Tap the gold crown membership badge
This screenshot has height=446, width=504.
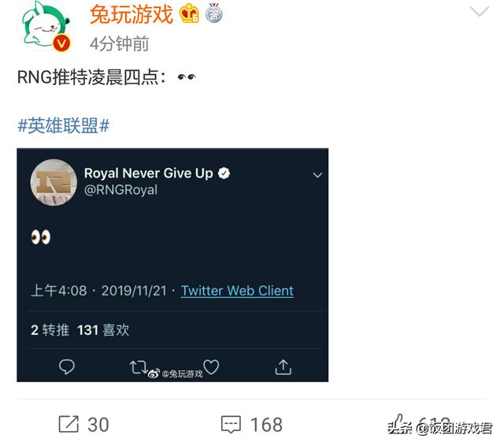tap(189, 13)
